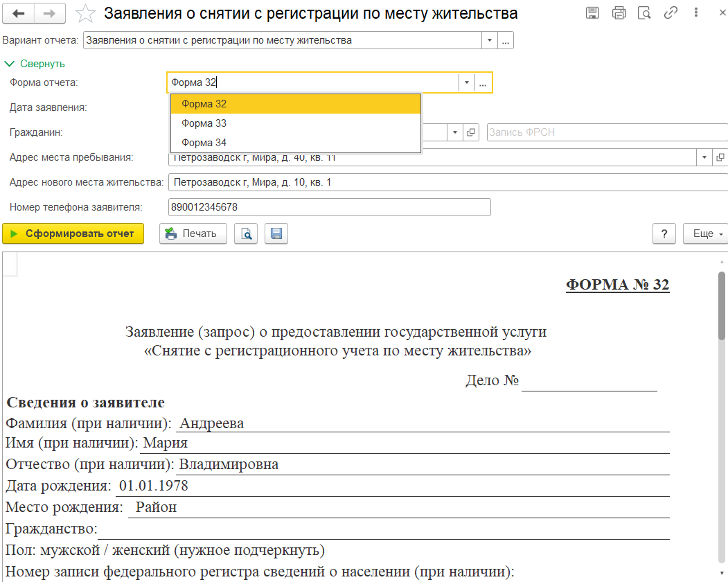The width and height of the screenshot is (728, 582).
Task: Click preview icon next to Печать button
Action: click(246, 233)
